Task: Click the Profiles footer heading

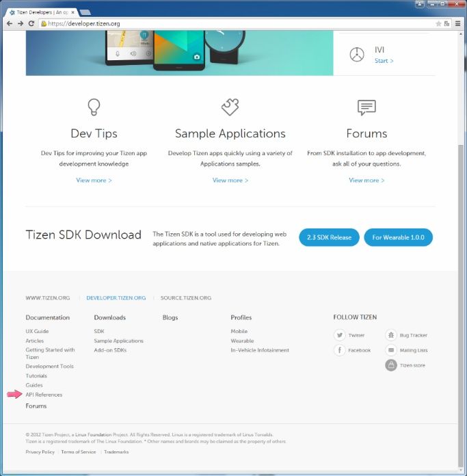Action: [241, 317]
